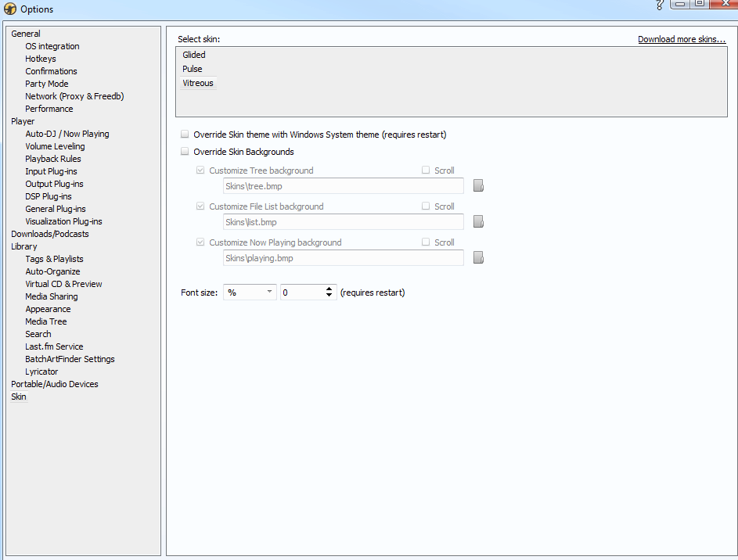
Task: Check Scroll option for Tree background
Action: [426, 171]
